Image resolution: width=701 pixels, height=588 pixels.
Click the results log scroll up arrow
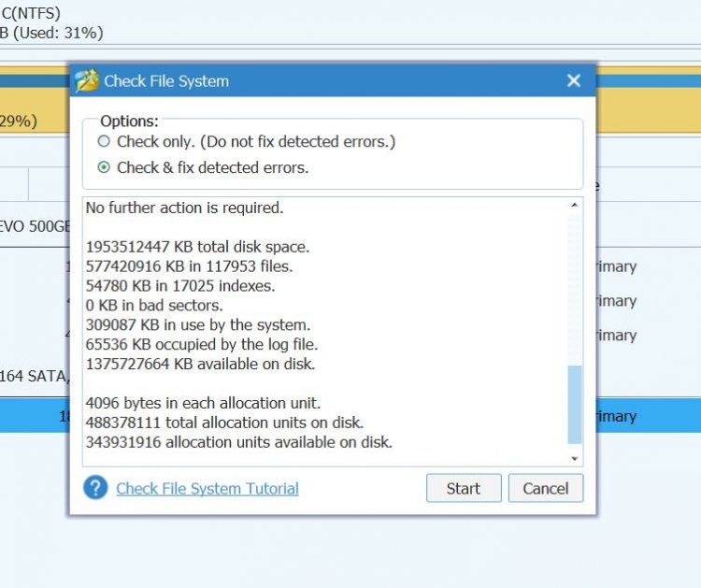[574, 206]
